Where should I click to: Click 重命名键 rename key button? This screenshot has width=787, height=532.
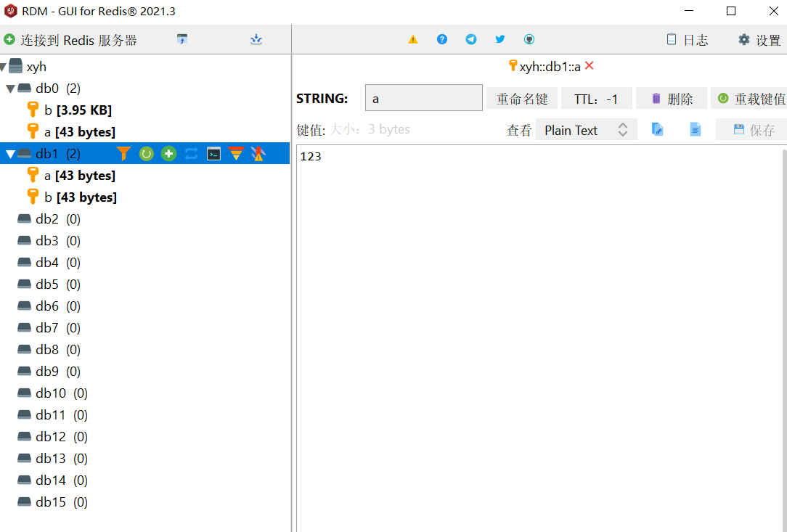click(x=522, y=99)
